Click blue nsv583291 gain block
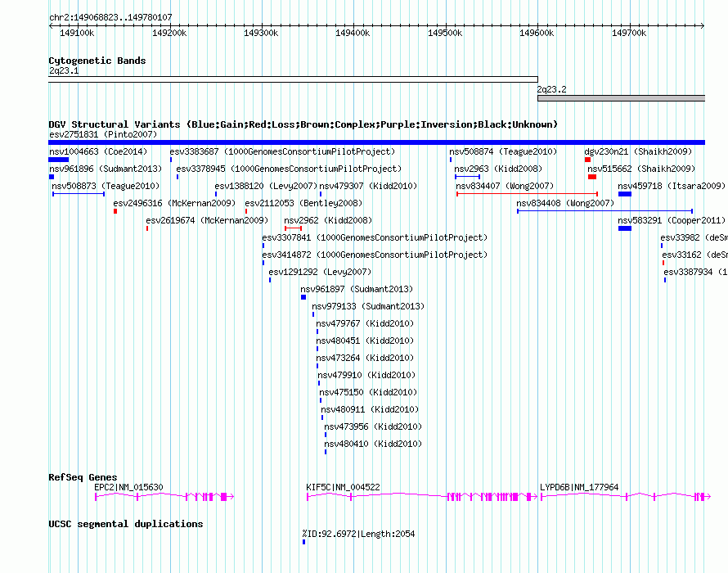Viewport: 728px width, 573px height. tap(624, 228)
